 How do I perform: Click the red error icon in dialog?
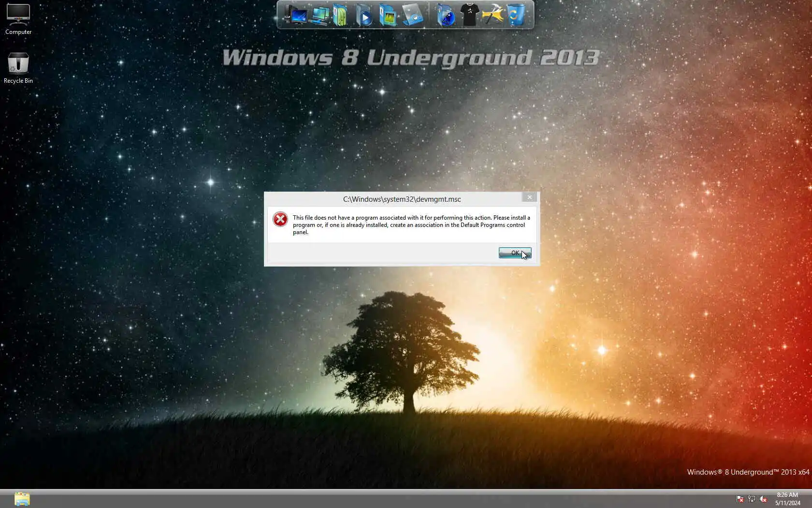click(x=280, y=219)
